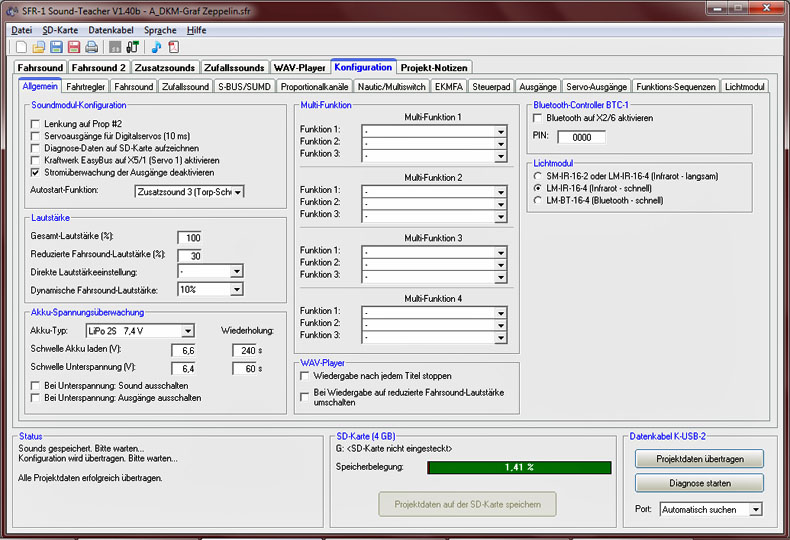Open the Autostart-Funktion dropdown
This screenshot has height=540, width=790.
coord(237,191)
